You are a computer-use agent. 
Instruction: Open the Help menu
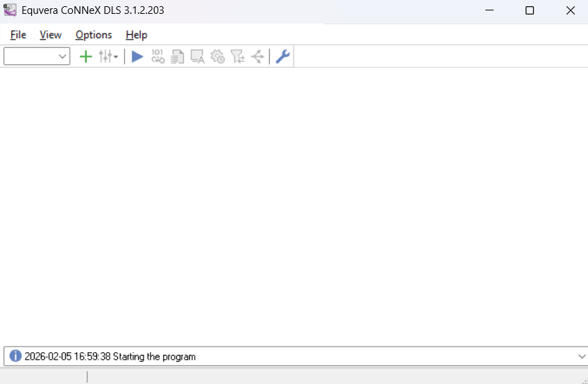point(137,35)
